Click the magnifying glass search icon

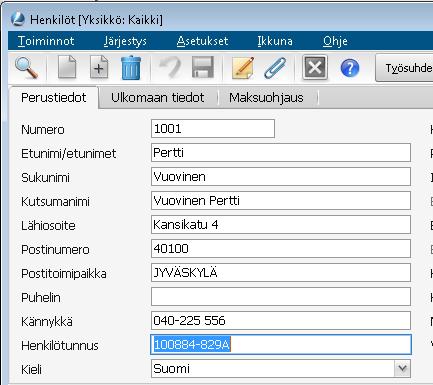pyautogui.click(x=26, y=68)
